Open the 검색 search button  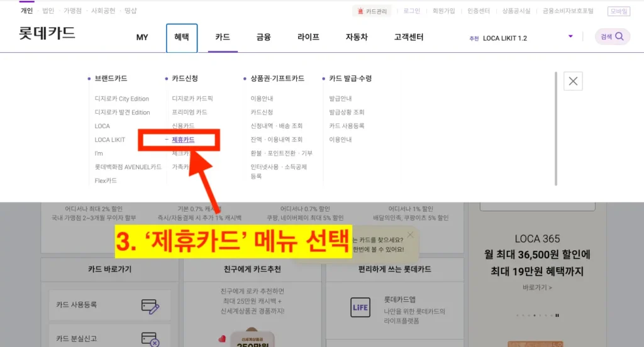point(613,37)
